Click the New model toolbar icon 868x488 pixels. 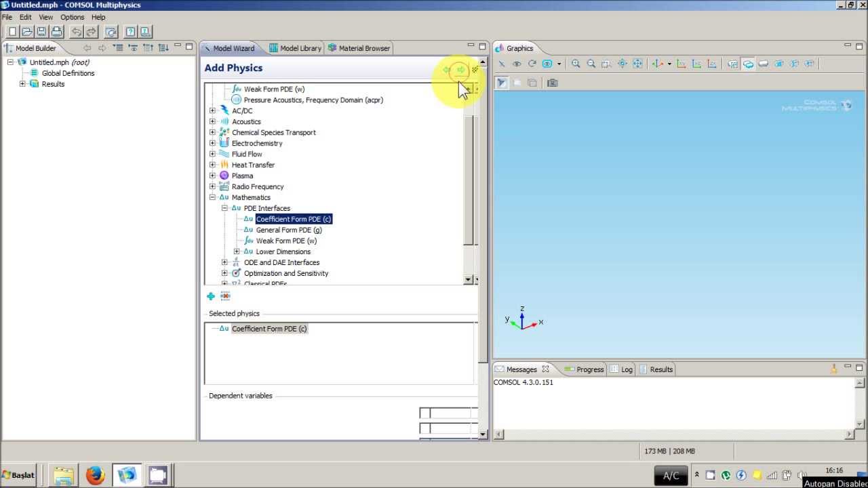point(12,32)
